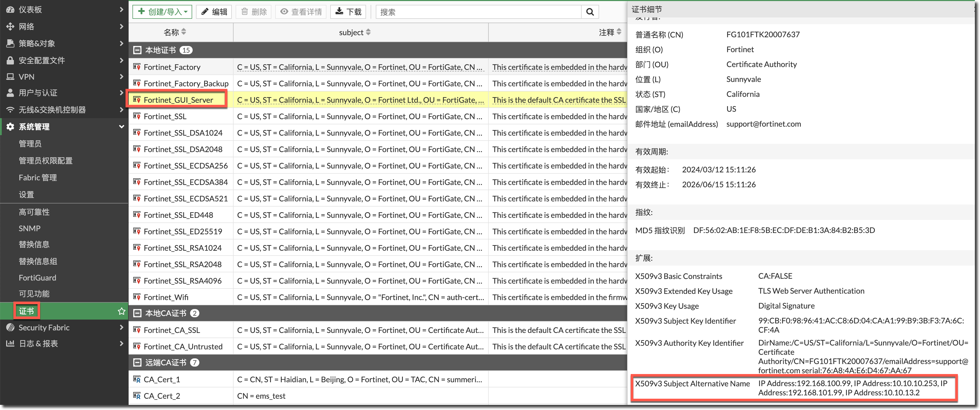The height and width of the screenshot is (410, 980).
Task: Sort by the 名称 column arrows
Action: [184, 32]
